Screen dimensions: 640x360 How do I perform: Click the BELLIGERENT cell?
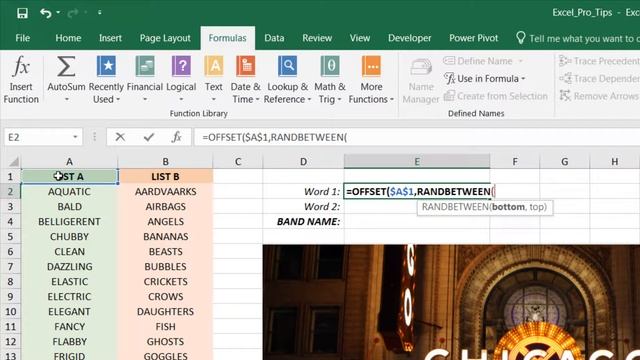[x=69, y=222]
